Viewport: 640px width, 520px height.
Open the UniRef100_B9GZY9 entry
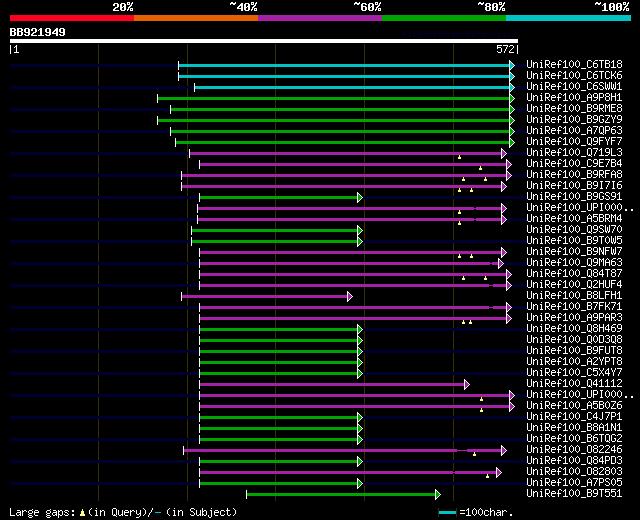coord(574,120)
